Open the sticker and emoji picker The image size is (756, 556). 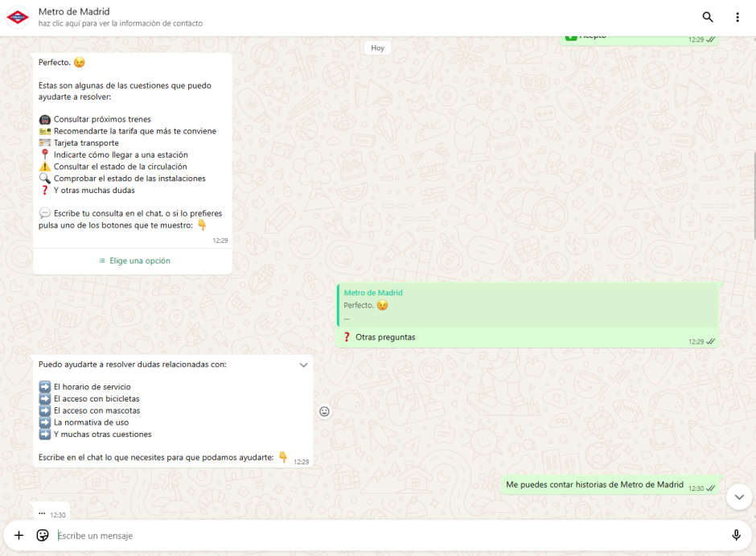click(43, 535)
